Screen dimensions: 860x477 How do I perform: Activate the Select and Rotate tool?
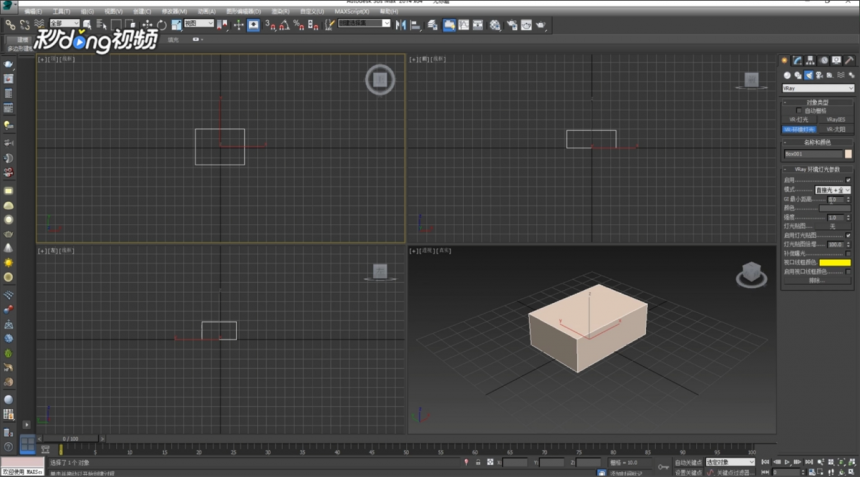click(161, 25)
